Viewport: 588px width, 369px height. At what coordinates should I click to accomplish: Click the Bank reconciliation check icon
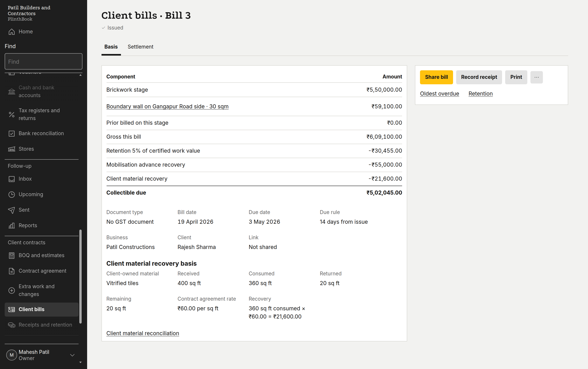click(x=11, y=133)
